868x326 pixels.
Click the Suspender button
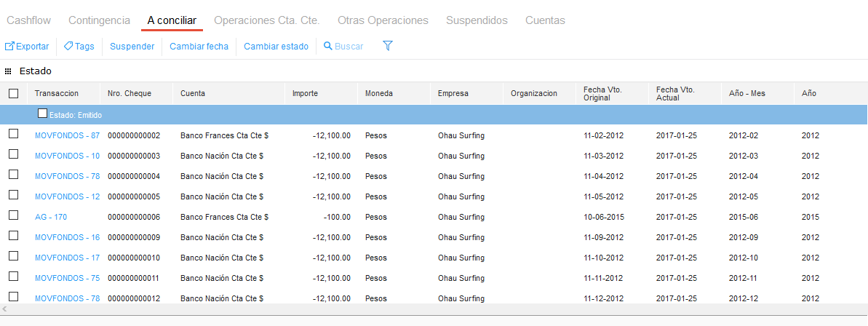pos(132,47)
